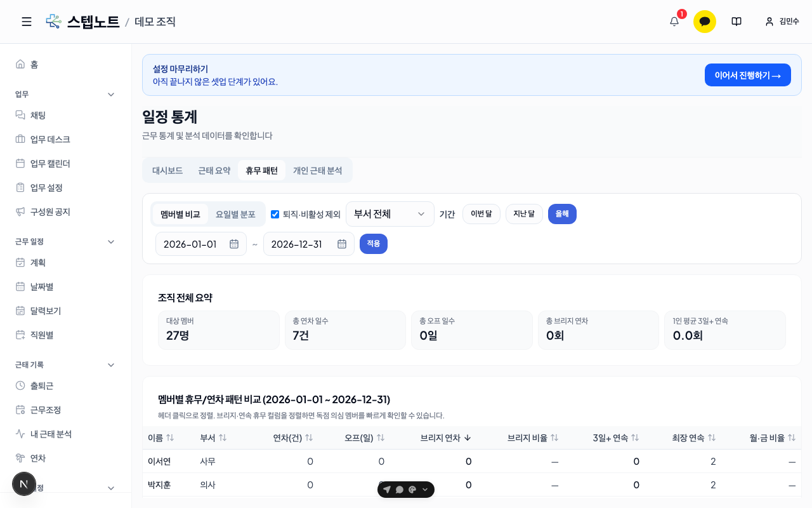Open 근무조정 in sidebar
This screenshot has width=812, height=508.
(66, 410)
